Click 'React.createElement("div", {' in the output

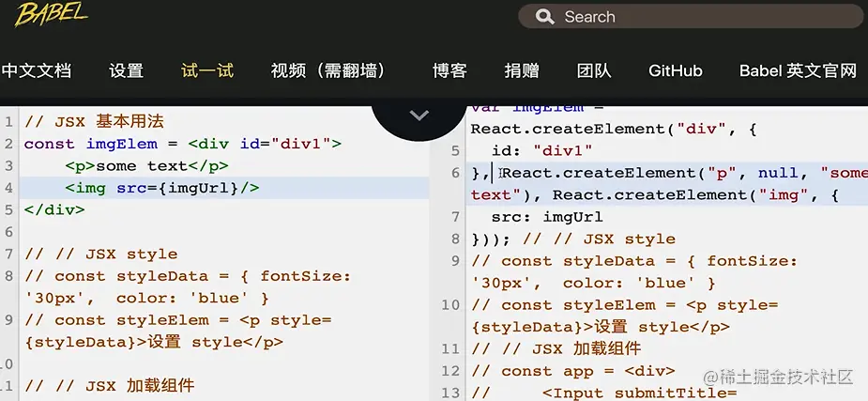pos(614,129)
